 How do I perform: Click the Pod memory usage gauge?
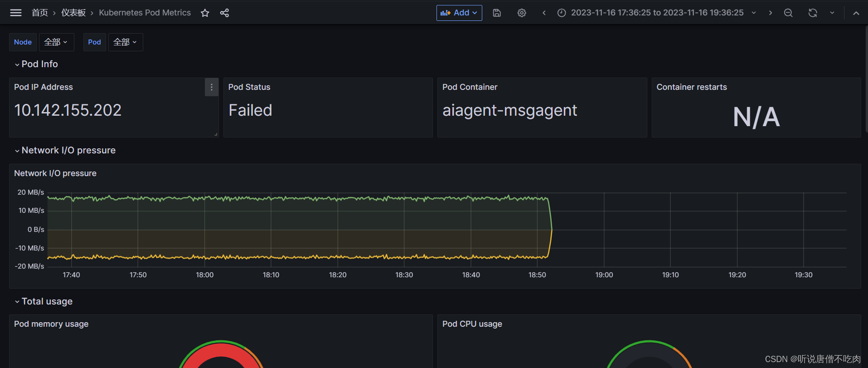click(x=221, y=354)
